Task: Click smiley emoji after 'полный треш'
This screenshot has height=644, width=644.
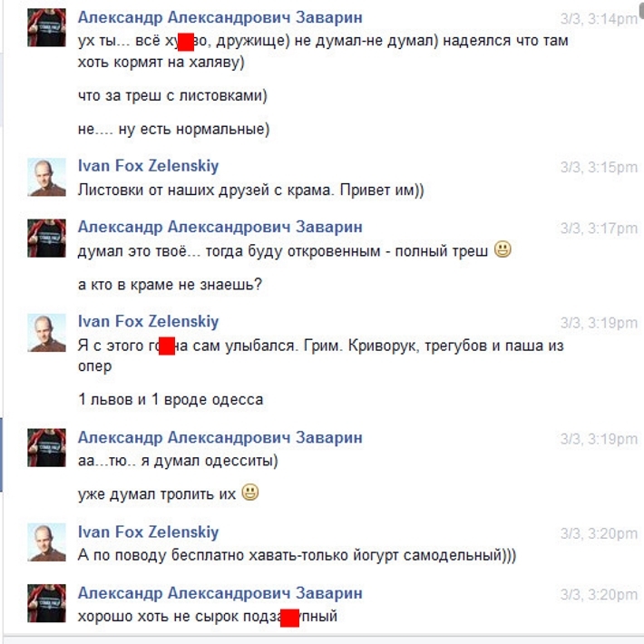Action: click(x=503, y=249)
